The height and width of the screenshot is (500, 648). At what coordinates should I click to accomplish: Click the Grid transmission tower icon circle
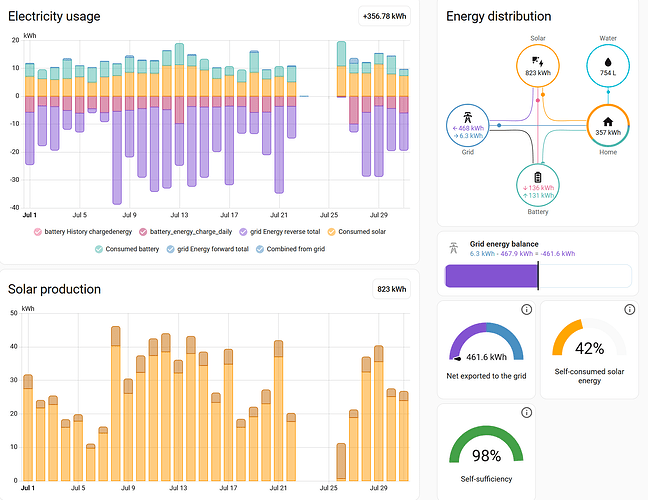[x=467, y=126]
